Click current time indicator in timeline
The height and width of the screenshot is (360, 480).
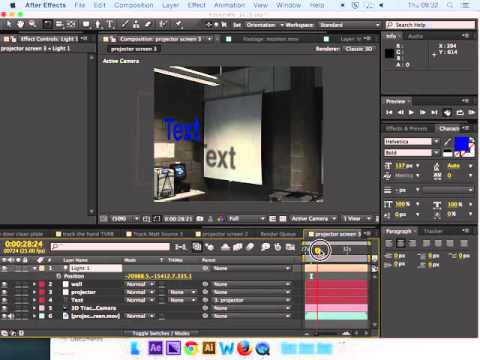point(318,250)
